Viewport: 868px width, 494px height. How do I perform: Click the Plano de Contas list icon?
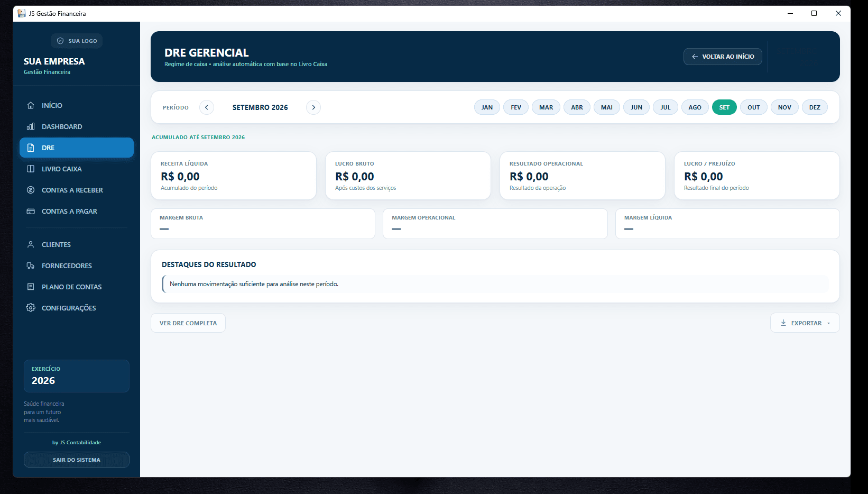click(31, 287)
